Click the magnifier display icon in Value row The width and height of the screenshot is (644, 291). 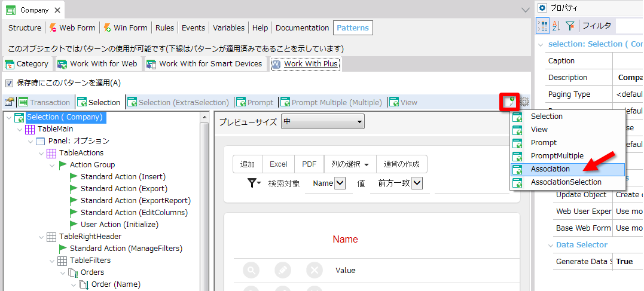[x=251, y=271]
